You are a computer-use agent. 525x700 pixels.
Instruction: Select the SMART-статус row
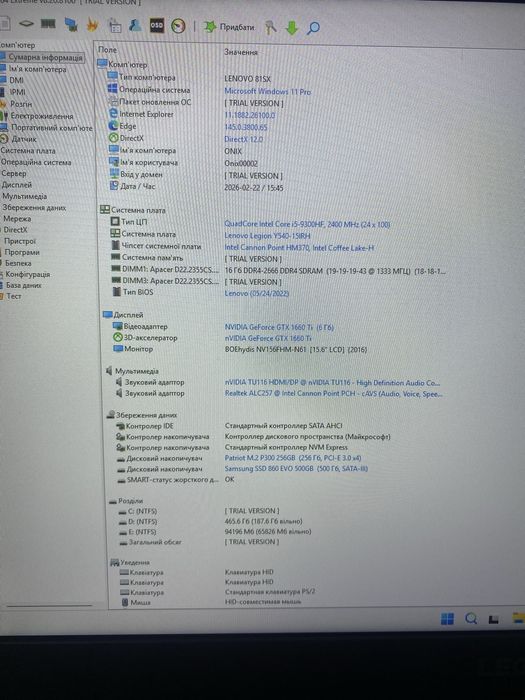click(175, 479)
